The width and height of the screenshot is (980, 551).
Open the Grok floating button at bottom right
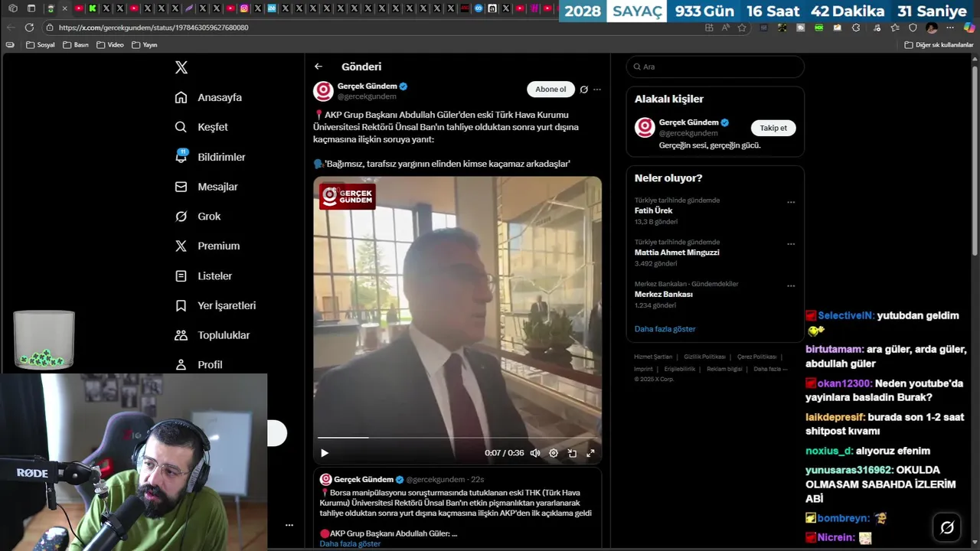(x=947, y=527)
